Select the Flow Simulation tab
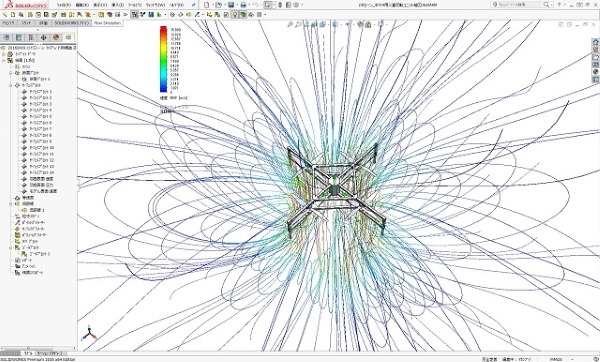The image size is (600, 362). 107,23
